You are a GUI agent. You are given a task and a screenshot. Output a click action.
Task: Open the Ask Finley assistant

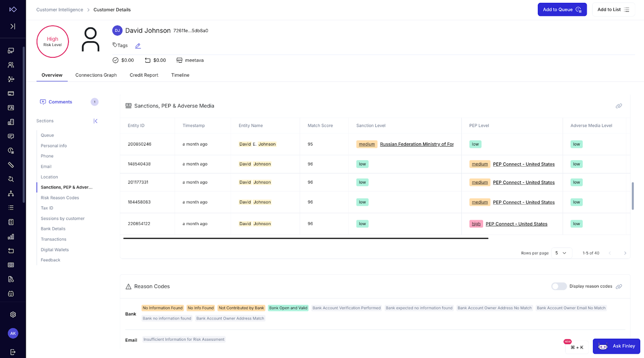pyautogui.click(x=616, y=346)
